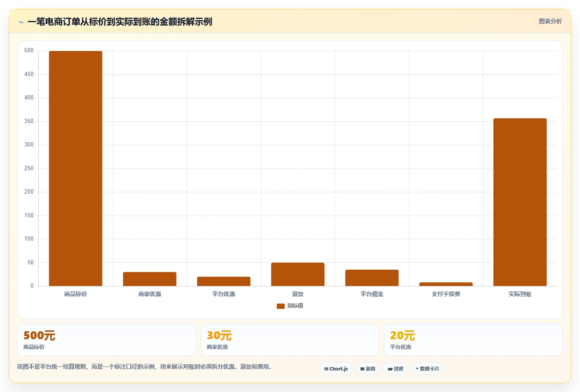The image size is (580, 392).
Task: Click the y-axis value 250
Action: pos(29,169)
